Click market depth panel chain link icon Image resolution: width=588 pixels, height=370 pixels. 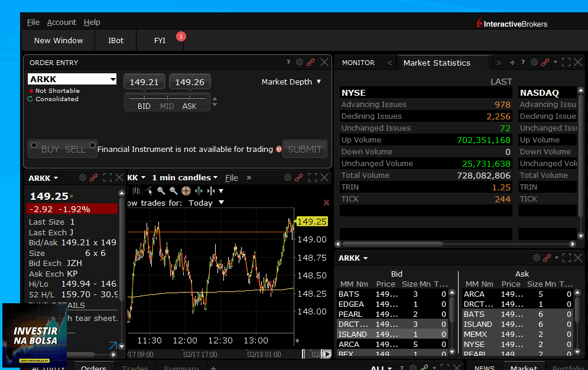pyautogui.click(x=547, y=258)
